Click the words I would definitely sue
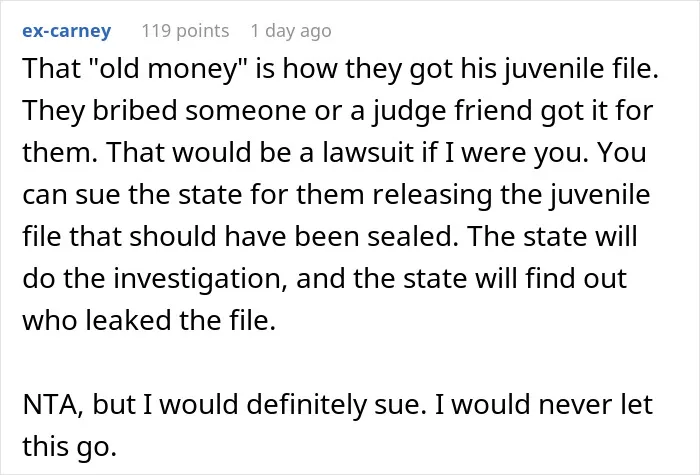700x475 pixels. (x=285, y=405)
